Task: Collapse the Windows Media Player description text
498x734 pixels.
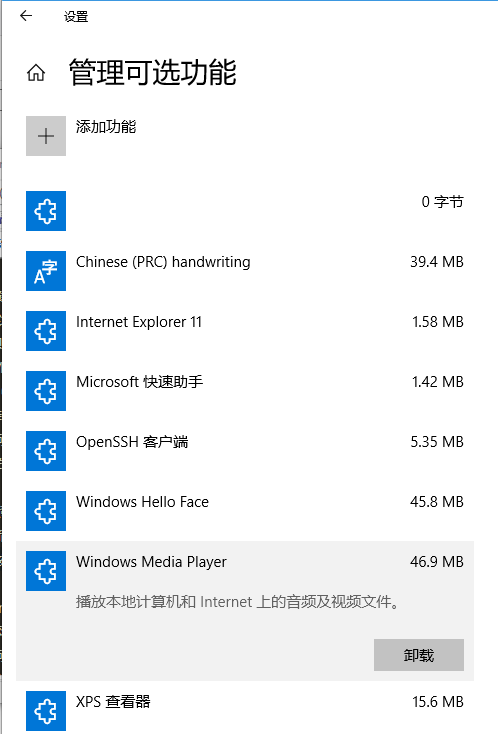Action: pos(237,602)
